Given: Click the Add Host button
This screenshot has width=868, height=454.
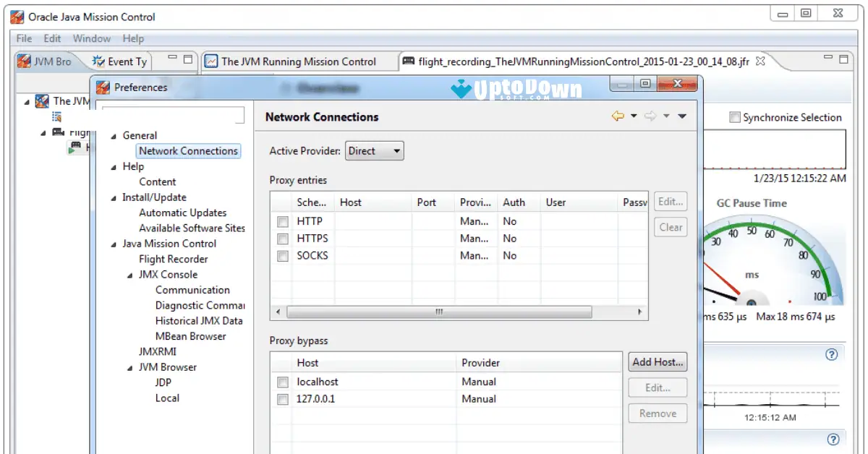Looking at the screenshot, I should pyautogui.click(x=657, y=361).
